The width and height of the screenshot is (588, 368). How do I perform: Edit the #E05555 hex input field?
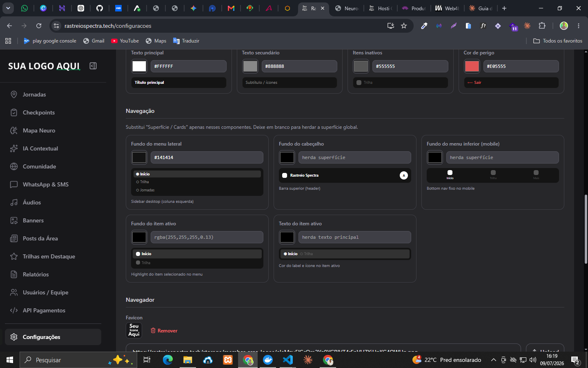click(521, 66)
